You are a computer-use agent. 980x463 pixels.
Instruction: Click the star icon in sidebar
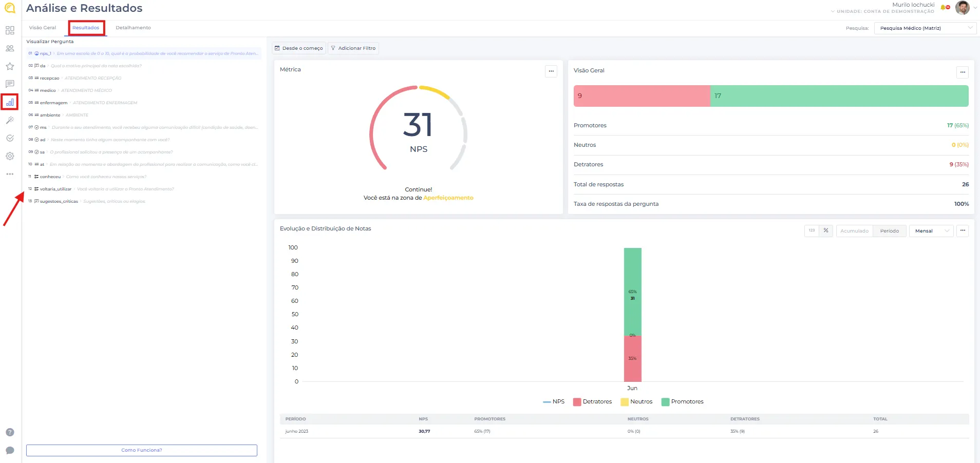point(10,66)
